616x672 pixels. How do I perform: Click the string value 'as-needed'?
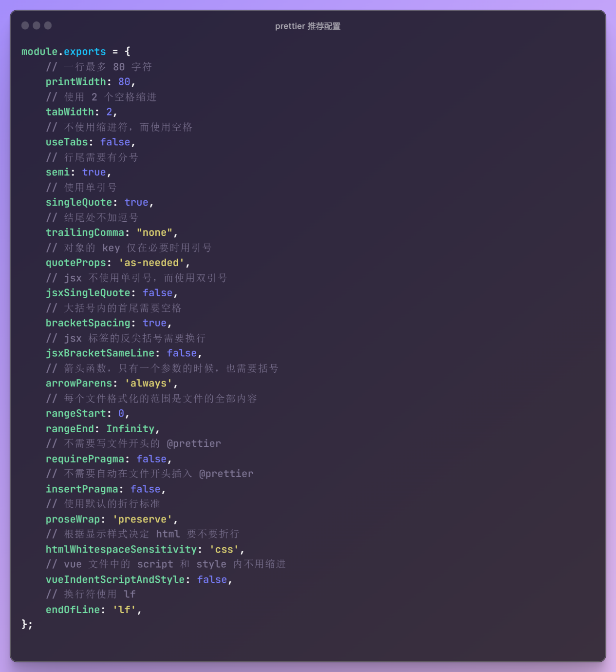tap(151, 263)
